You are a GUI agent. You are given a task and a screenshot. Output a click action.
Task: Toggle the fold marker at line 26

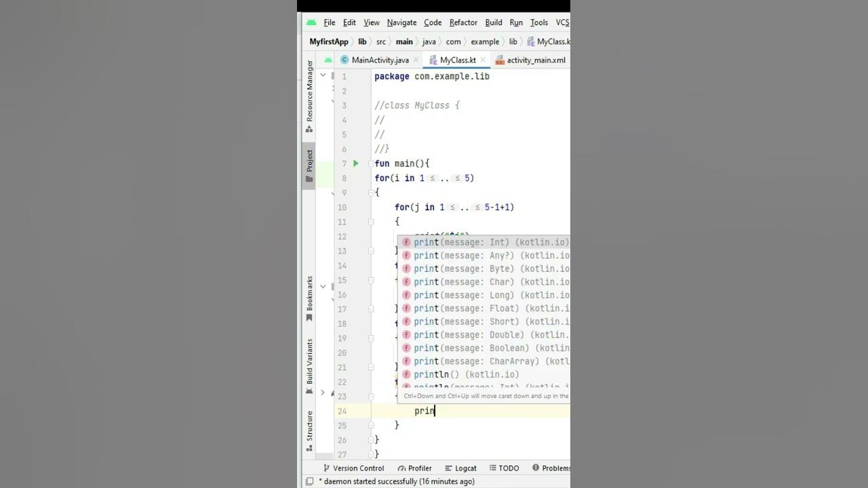(x=371, y=440)
